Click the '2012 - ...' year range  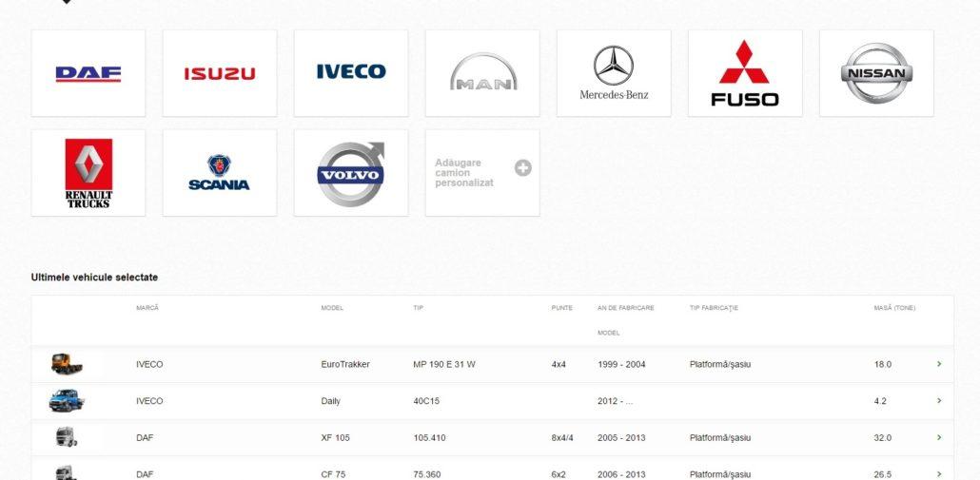[x=615, y=401]
